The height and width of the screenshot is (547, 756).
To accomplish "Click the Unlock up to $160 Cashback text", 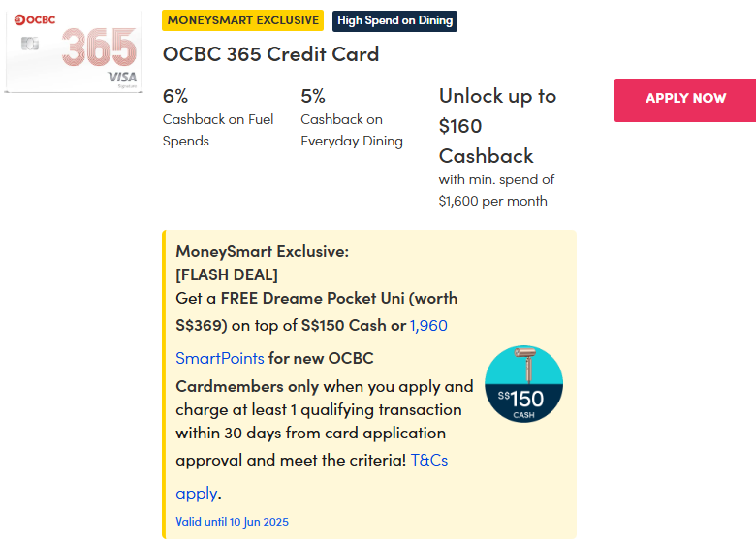I will [497, 126].
